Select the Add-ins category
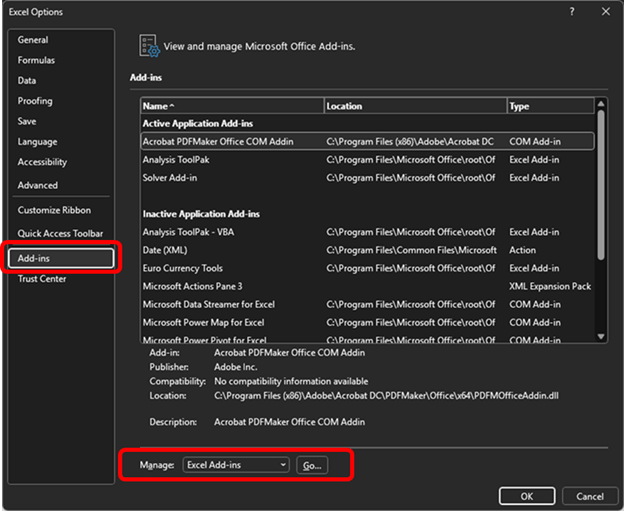The image size is (624, 511). (x=61, y=258)
